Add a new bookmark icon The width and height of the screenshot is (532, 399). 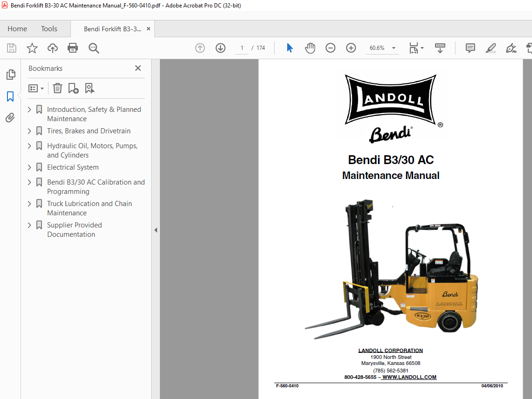click(73, 88)
